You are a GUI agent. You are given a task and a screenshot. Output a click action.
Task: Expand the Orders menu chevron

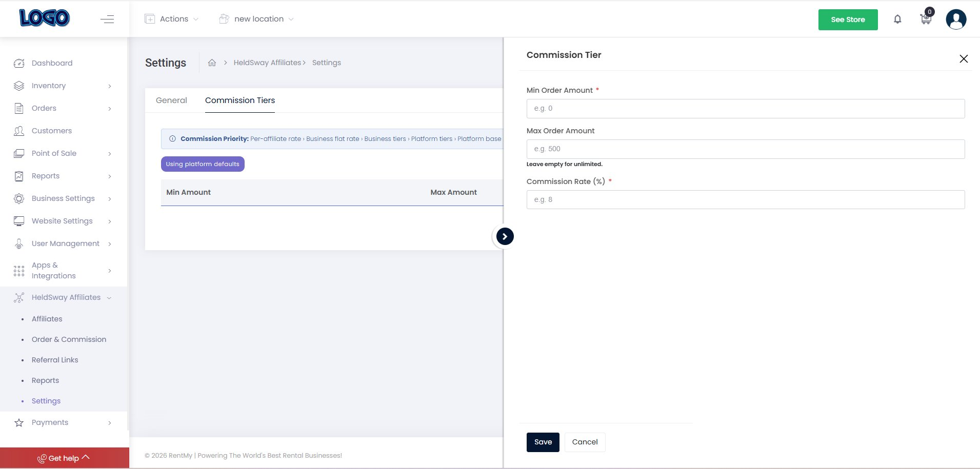click(110, 109)
